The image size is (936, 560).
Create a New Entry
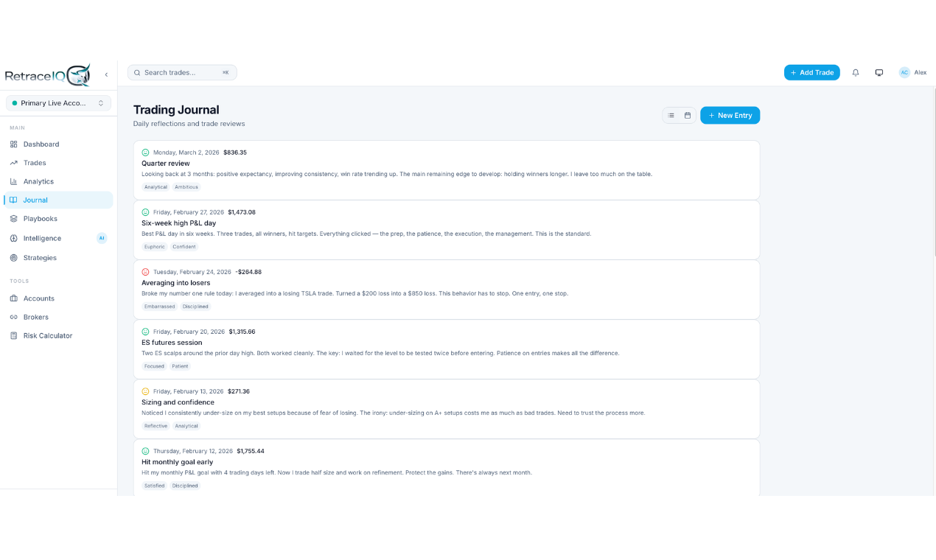point(730,115)
